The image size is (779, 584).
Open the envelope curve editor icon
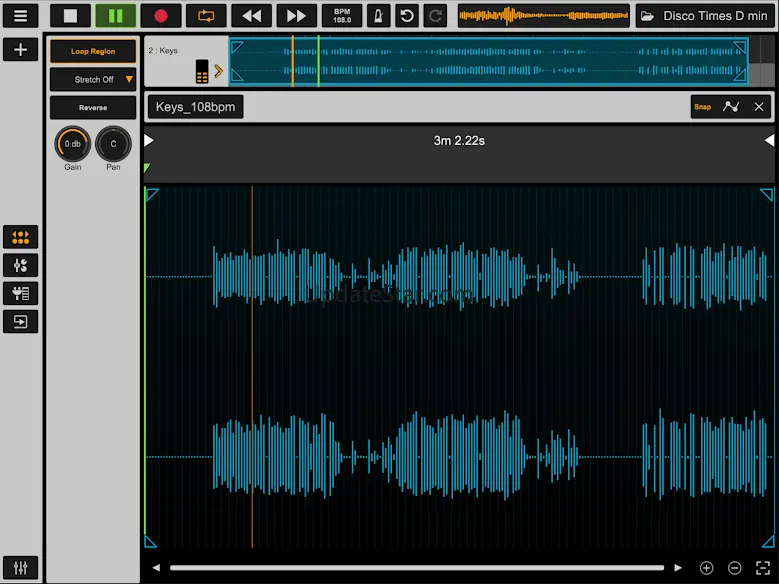click(731, 107)
